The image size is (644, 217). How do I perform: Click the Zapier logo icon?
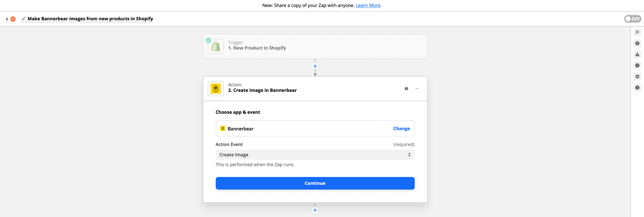(13, 19)
